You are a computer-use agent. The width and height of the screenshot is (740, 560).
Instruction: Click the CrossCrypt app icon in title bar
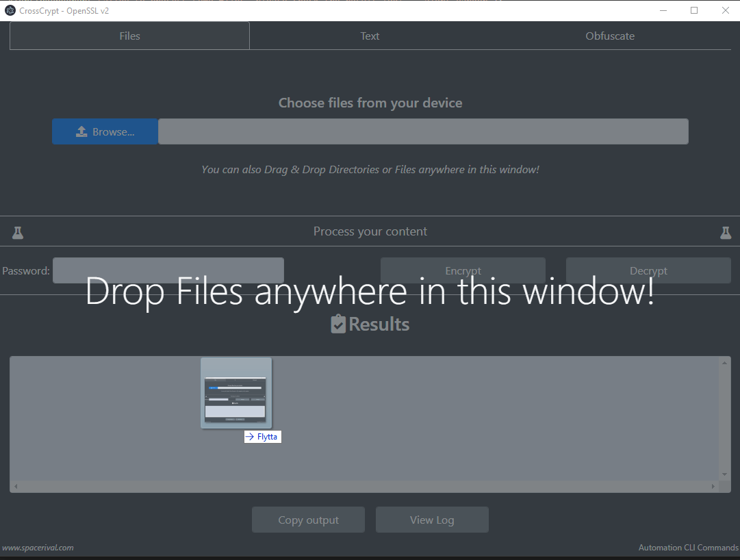coord(10,10)
